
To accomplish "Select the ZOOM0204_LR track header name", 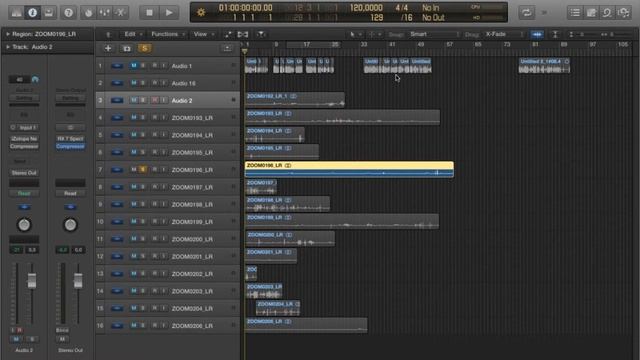I will [x=192, y=308].
